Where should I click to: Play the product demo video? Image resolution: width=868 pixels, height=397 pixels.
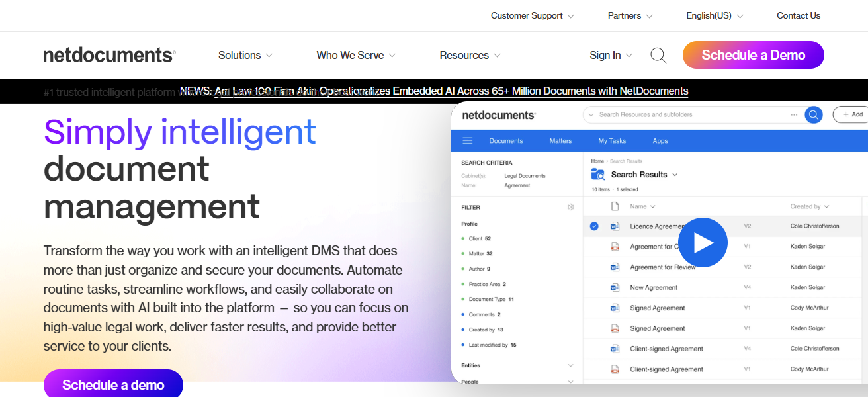pos(703,243)
